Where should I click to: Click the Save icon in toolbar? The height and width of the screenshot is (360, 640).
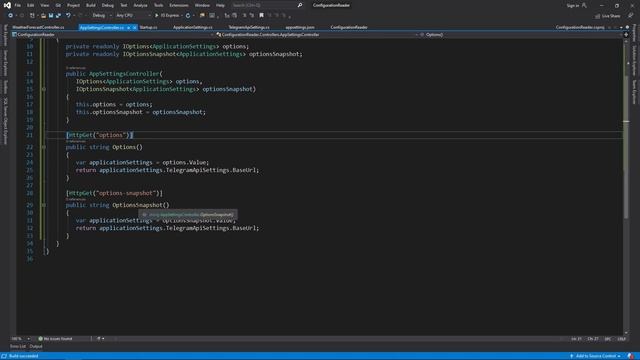click(51, 16)
